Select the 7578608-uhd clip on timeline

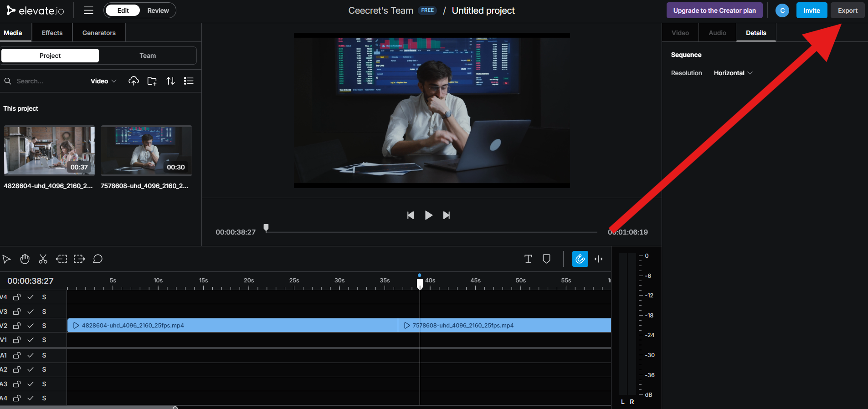point(504,325)
